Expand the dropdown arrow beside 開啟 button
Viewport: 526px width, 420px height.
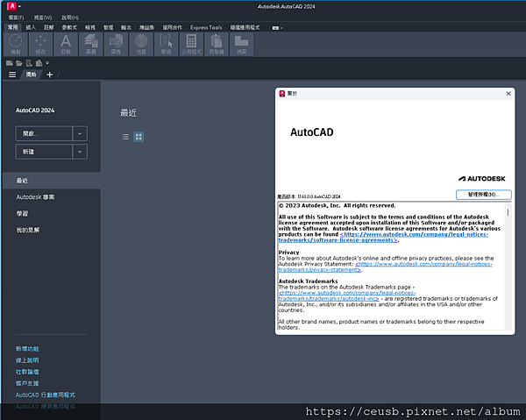[80, 133]
